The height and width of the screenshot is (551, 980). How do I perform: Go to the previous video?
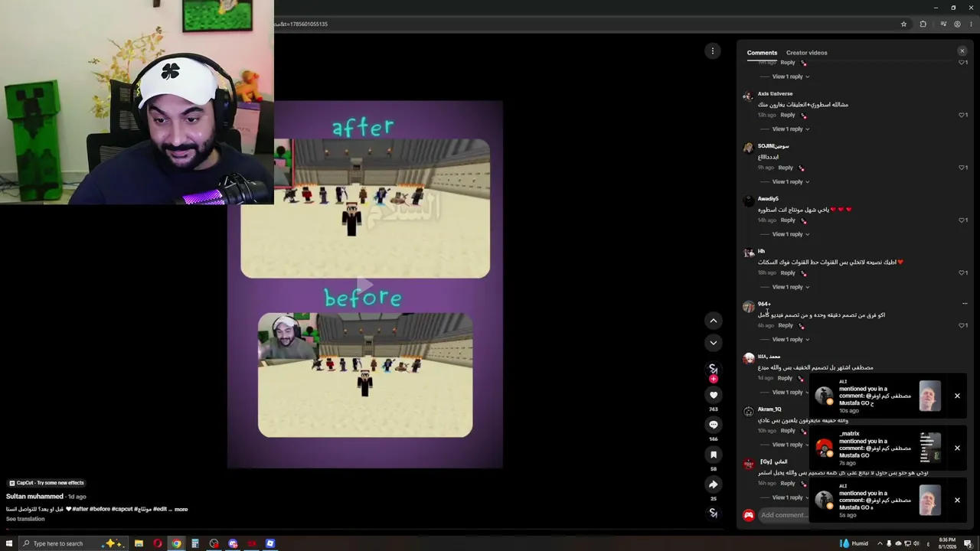coord(713,321)
